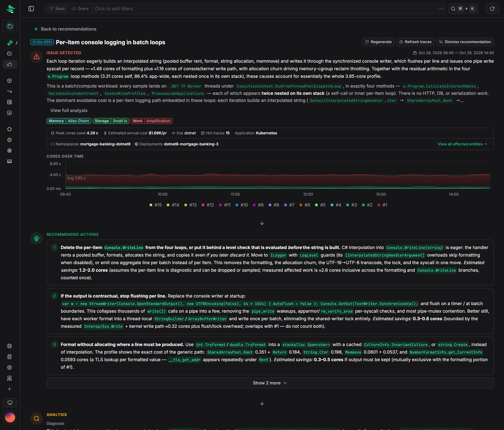Click Dismiss recommendation button
Viewport: 504px width, 430px height.
(465, 42)
